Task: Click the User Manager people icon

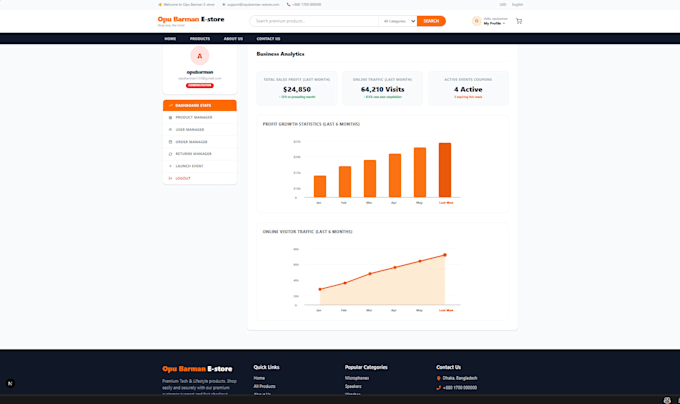Action: 170,130
